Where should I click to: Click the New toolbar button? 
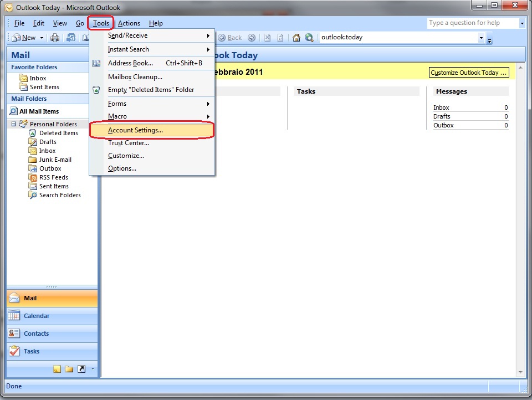point(24,38)
